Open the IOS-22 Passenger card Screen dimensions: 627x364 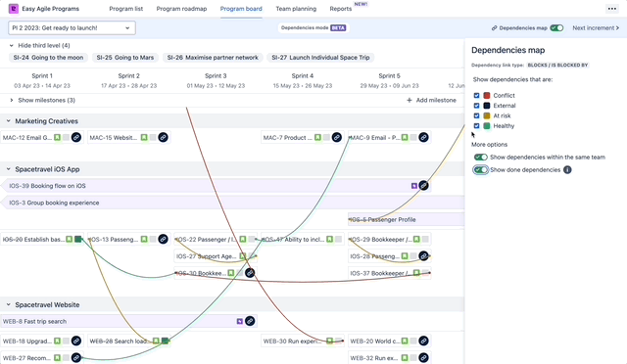click(x=216, y=239)
